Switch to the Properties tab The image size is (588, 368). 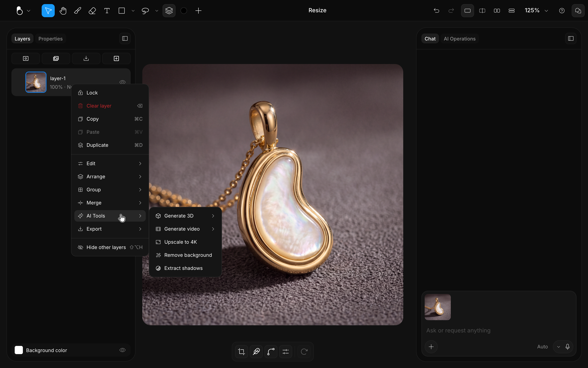coord(51,39)
